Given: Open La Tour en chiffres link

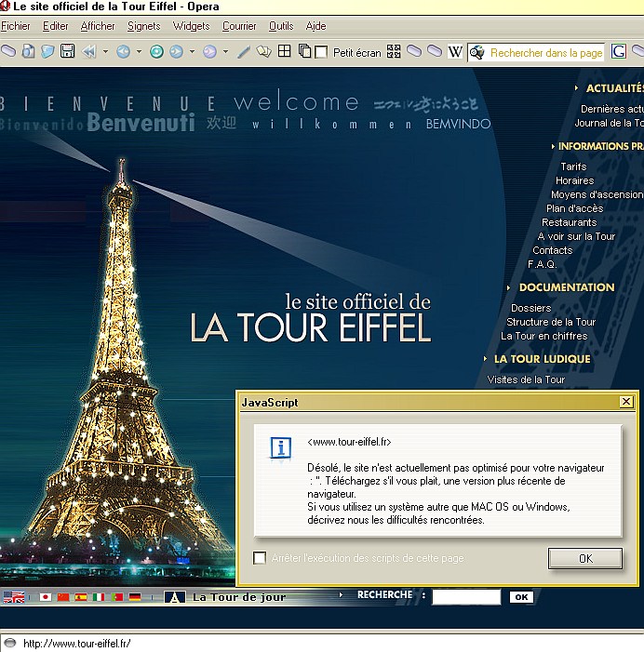Looking at the screenshot, I should (x=544, y=336).
